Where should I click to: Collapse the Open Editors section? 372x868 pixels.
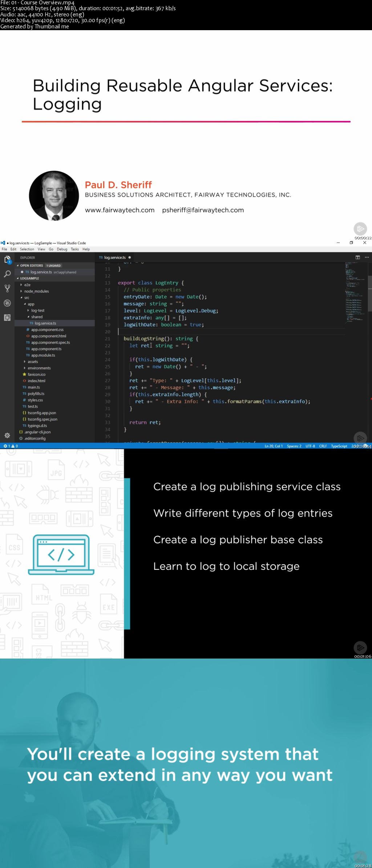(x=17, y=265)
